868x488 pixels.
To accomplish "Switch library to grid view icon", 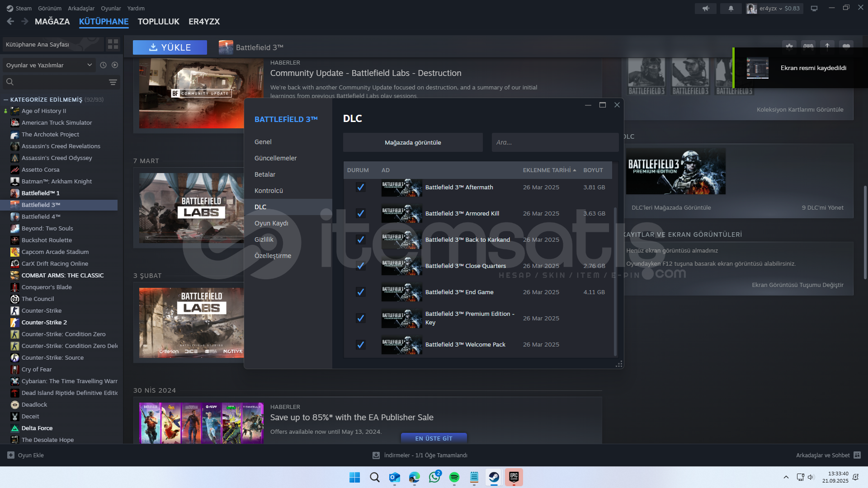I will pyautogui.click(x=113, y=44).
